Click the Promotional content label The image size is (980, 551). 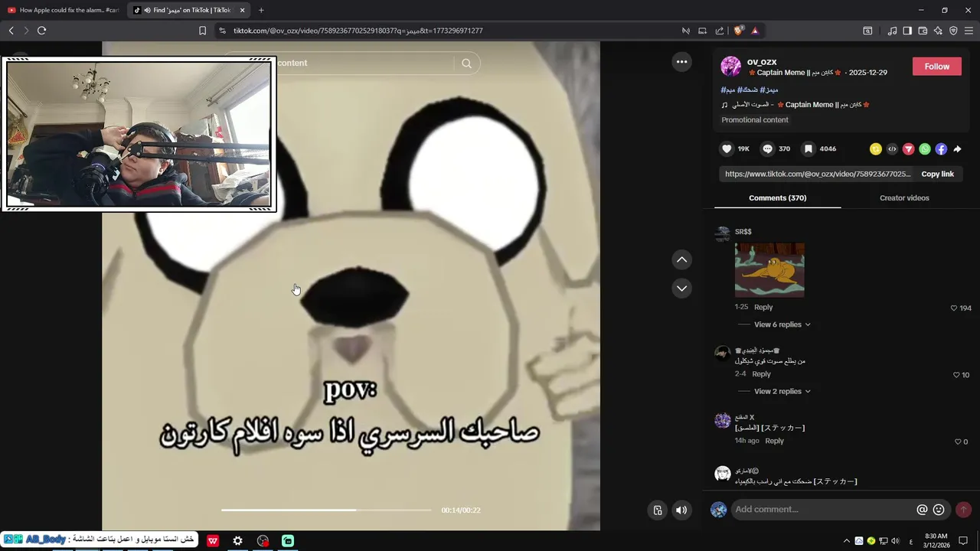click(754, 120)
